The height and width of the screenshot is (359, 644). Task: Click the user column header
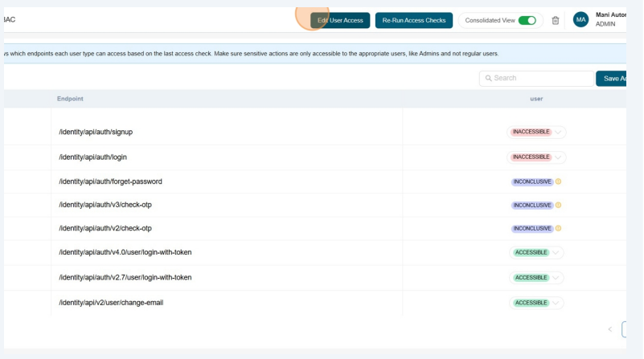click(536, 99)
